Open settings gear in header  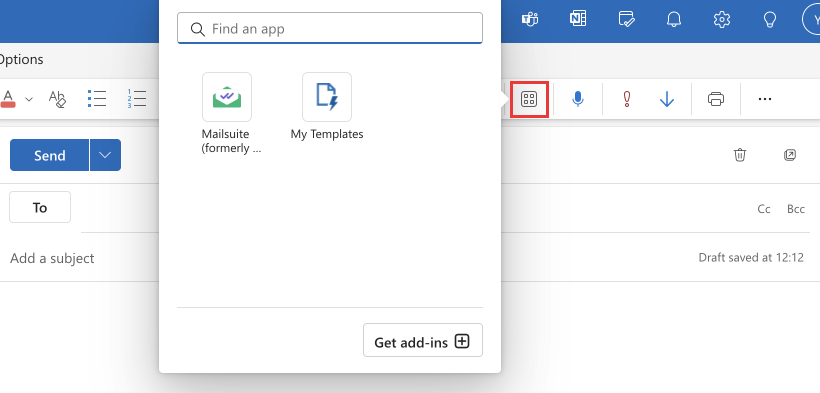722,20
